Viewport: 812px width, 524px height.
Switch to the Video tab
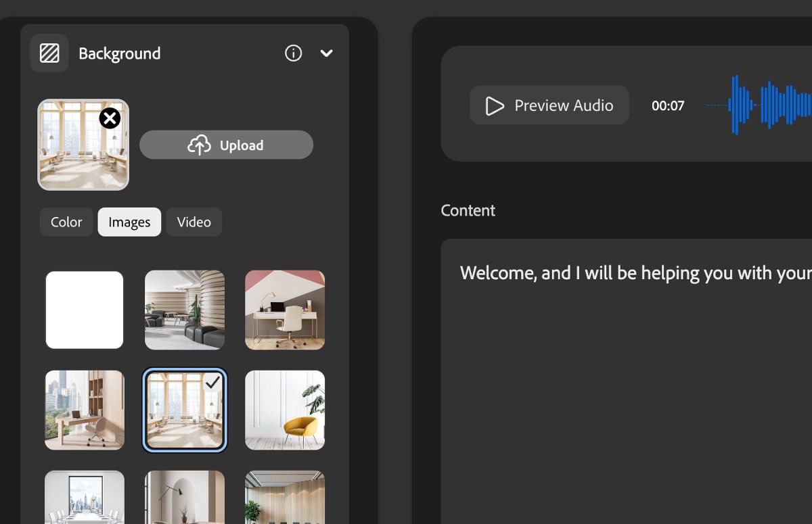(x=194, y=222)
